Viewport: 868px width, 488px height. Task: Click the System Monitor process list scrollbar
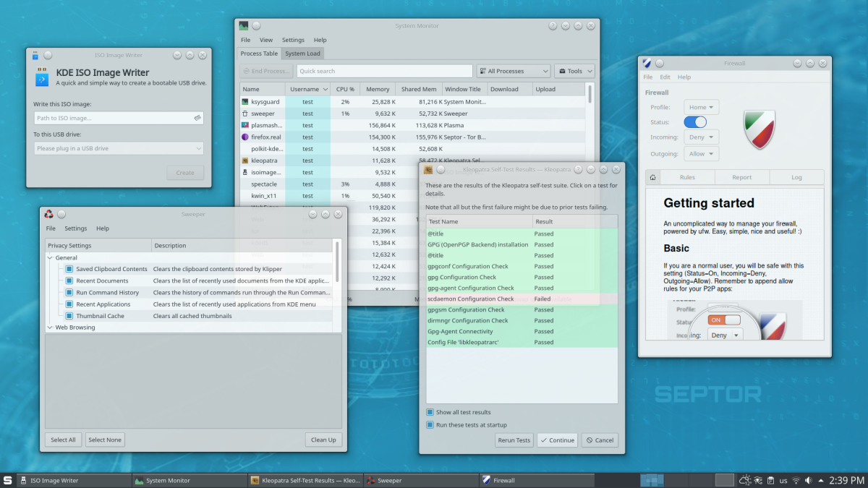click(x=590, y=94)
